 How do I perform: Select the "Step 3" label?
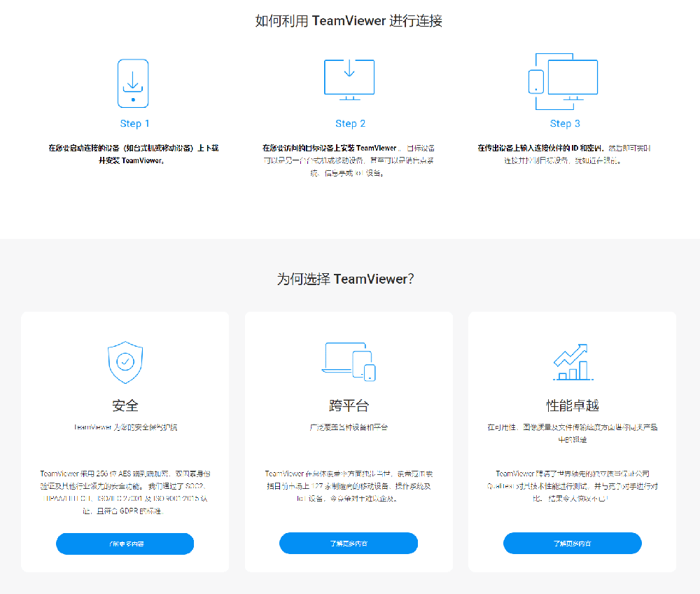(564, 123)
